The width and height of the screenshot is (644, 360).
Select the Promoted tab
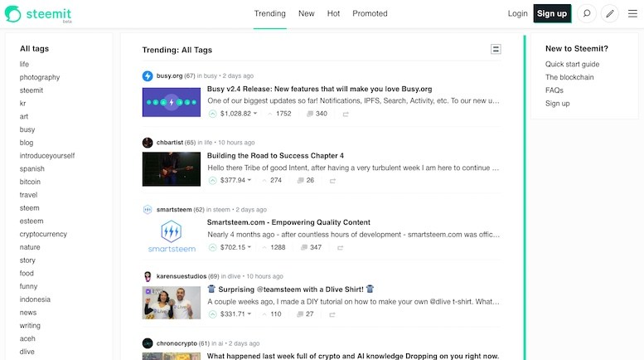coord(370,13)
